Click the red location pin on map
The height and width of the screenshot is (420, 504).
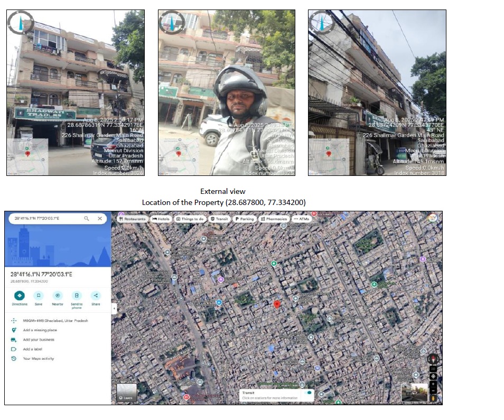click(276, 305)
